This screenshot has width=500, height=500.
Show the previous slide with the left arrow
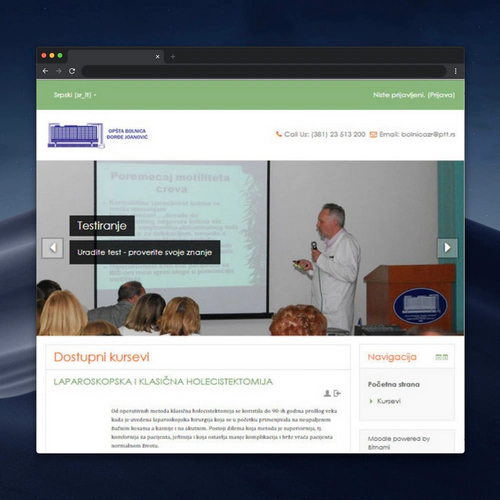(x=53, y=248)
